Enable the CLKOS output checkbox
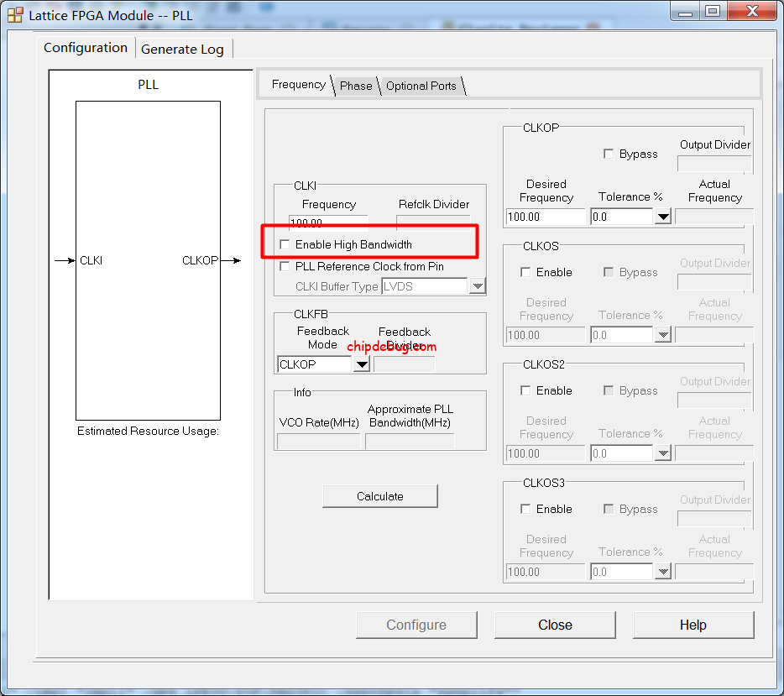The width and height of the screenshot is (784, 696). click(x=525, y=272)
